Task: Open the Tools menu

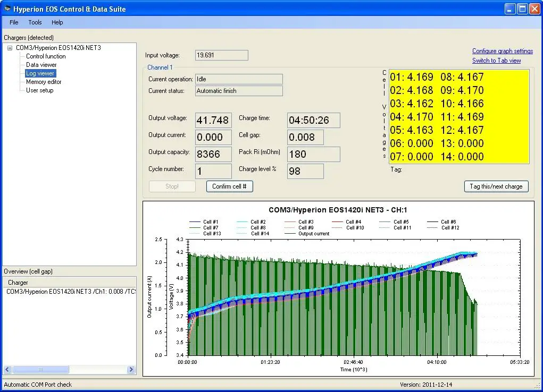Action: click(35, 22)
